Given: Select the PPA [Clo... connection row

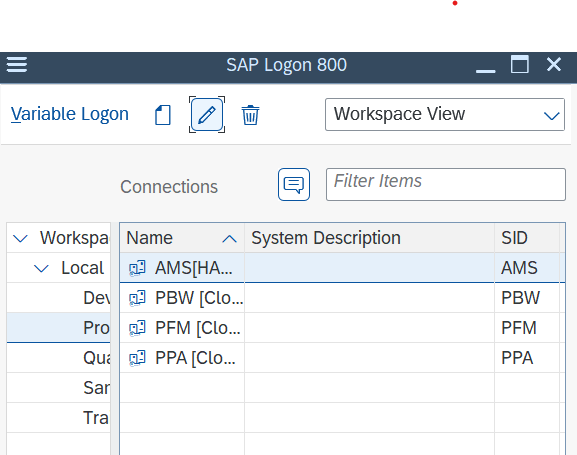Looking at the screenshot, I should coord(342,358).
